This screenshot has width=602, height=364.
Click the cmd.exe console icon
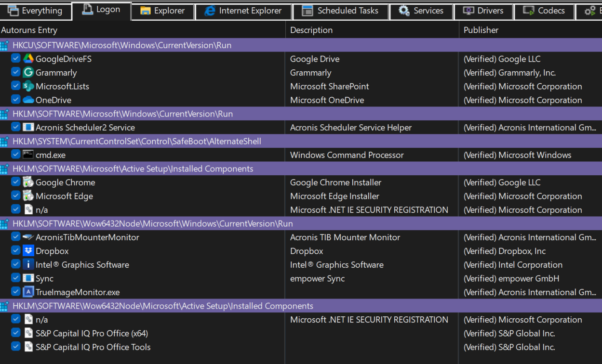click(28, 155)
